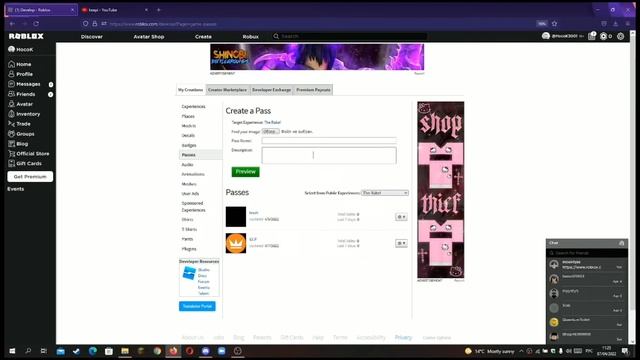The height and width of the screenshot is (360, 640).
Task: Open Trade in the left sidebar
Action: click(19, 124)
